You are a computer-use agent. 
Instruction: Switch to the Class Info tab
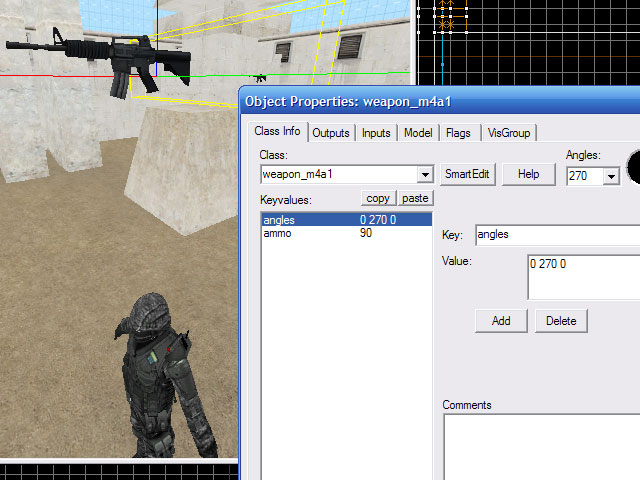coord(277,131)
